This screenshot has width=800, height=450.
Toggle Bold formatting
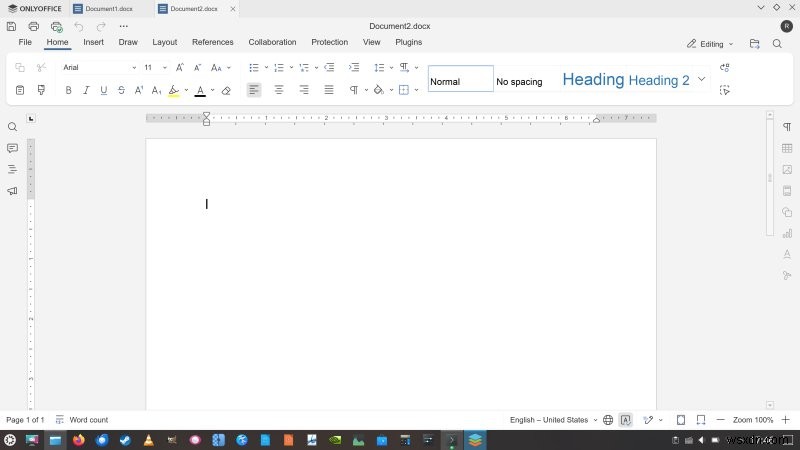click(68, 90)
